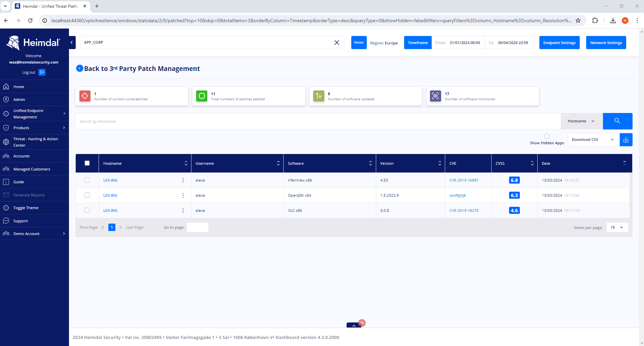This screenshot has height=346, width=644.
Task: Open Threat-hunting & Action Center
Action: point(34,142)
